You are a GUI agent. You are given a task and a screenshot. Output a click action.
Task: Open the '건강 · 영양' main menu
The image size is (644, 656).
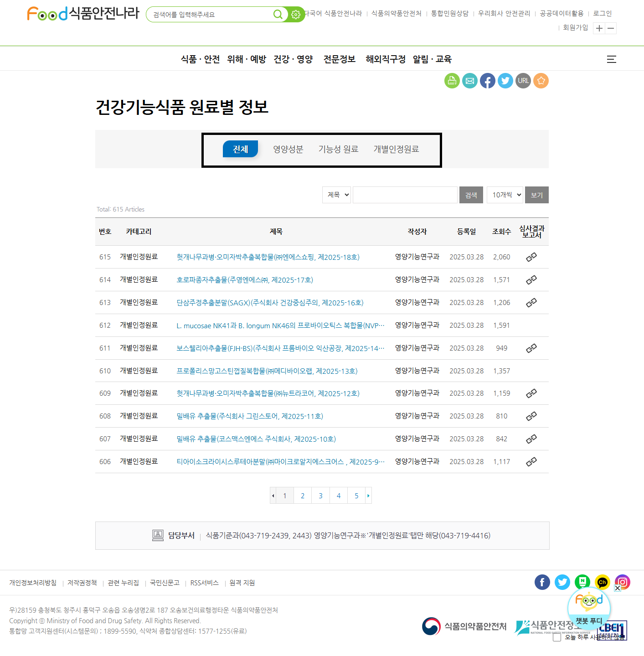click(293, 59)
